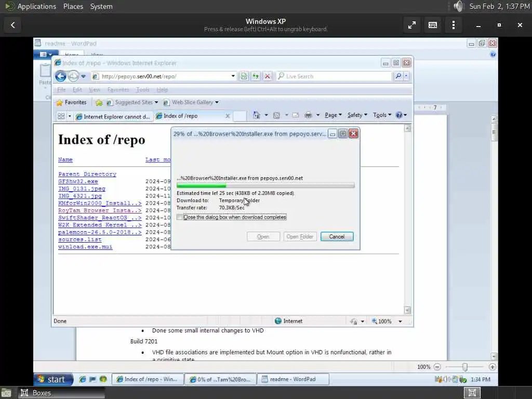Viewport: 532px width, 399px height.
Task: Click the Print icon in IE toolbar
Action: click(308, 115)
